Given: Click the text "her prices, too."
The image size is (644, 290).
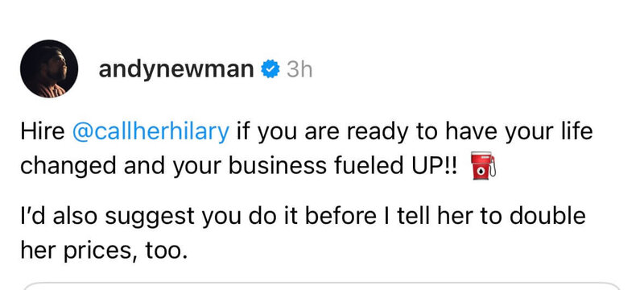Looking at the screenshot, I should click(104, 251).
